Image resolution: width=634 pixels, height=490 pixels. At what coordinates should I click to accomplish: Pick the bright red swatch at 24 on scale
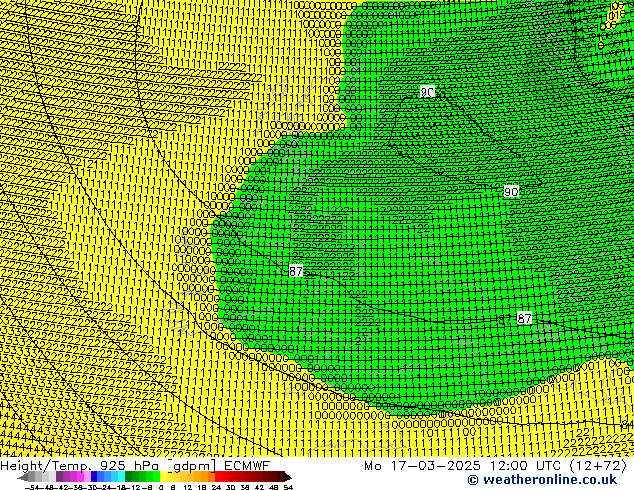[218, 476]
